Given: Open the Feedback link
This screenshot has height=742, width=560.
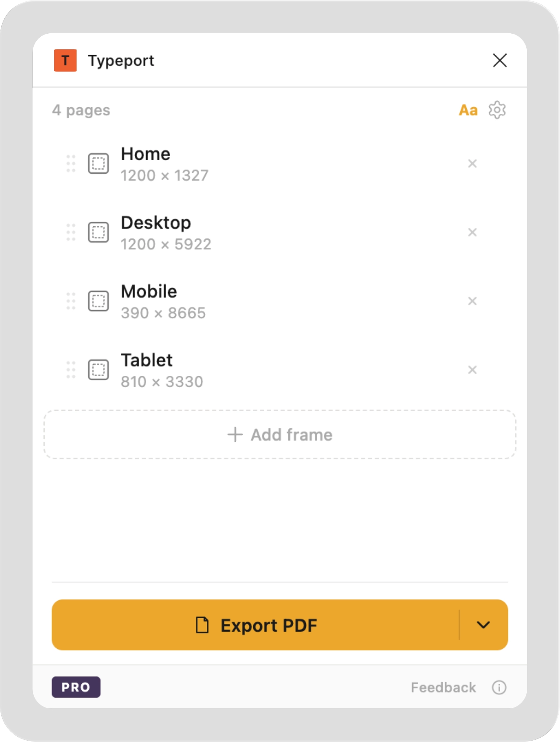Looking at the screenshot, I should pos(443,687).
